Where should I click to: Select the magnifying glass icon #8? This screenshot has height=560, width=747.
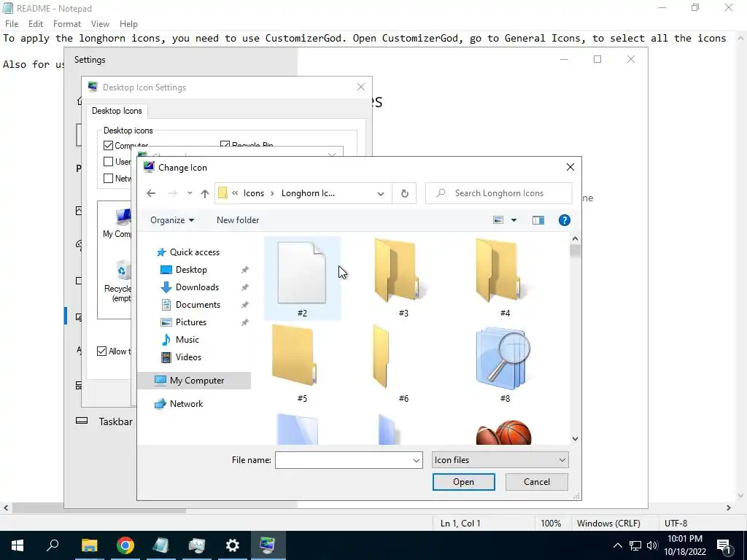[505, 363]
